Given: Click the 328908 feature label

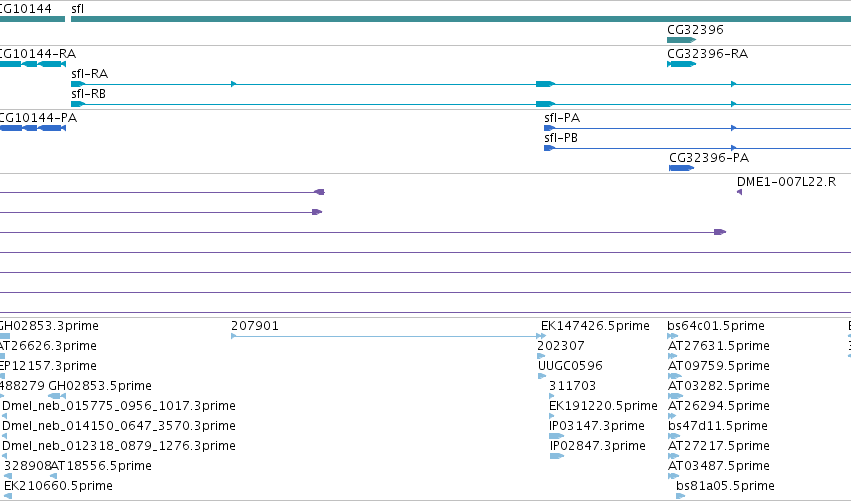Looking at the screenshot, I should 27,466.
